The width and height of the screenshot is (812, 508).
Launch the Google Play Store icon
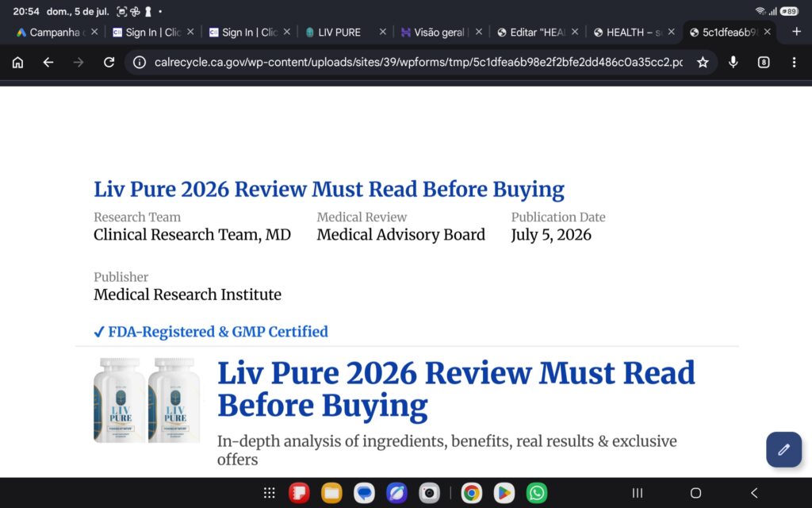[504, 493]
